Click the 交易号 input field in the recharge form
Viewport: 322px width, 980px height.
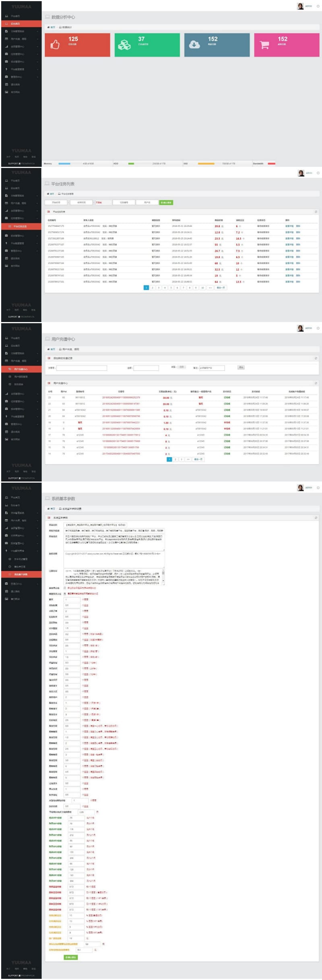(82, 368)
